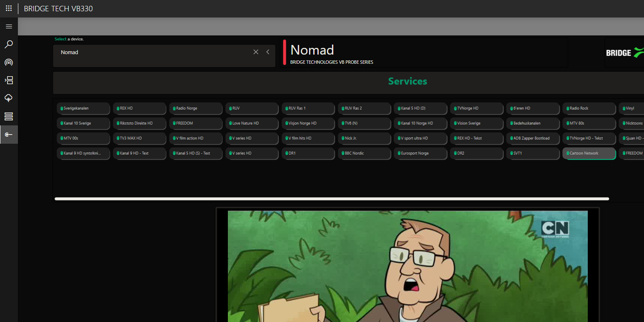Select the Nicktoons service
The image size is (644, 322).
pyautogui.click(x=632, y=123)
